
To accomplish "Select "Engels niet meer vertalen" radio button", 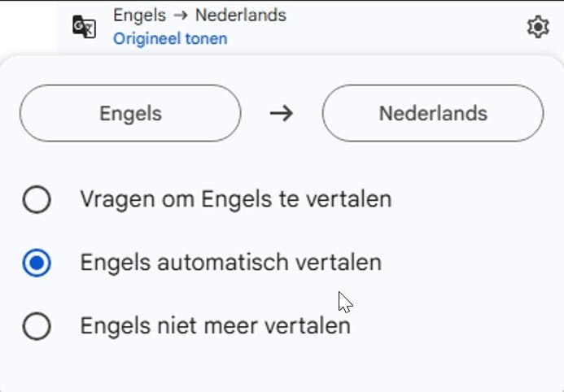I will [37, 327].
